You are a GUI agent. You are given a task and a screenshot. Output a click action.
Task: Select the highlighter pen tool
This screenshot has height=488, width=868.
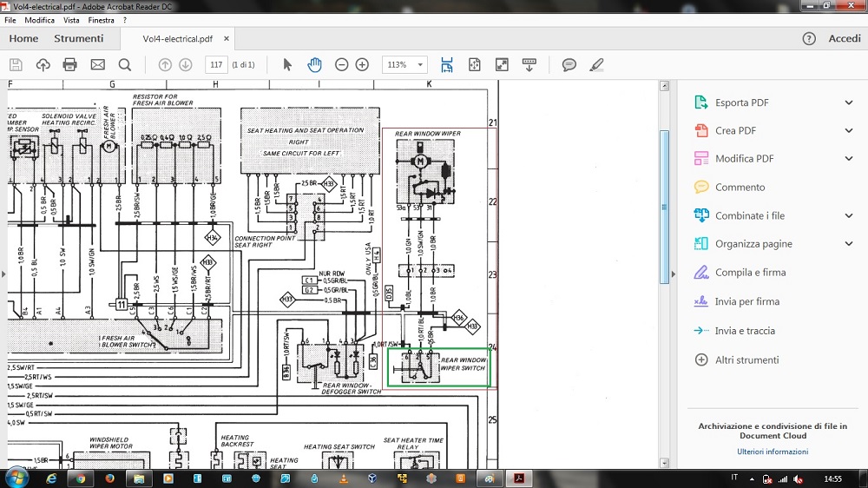595,65
